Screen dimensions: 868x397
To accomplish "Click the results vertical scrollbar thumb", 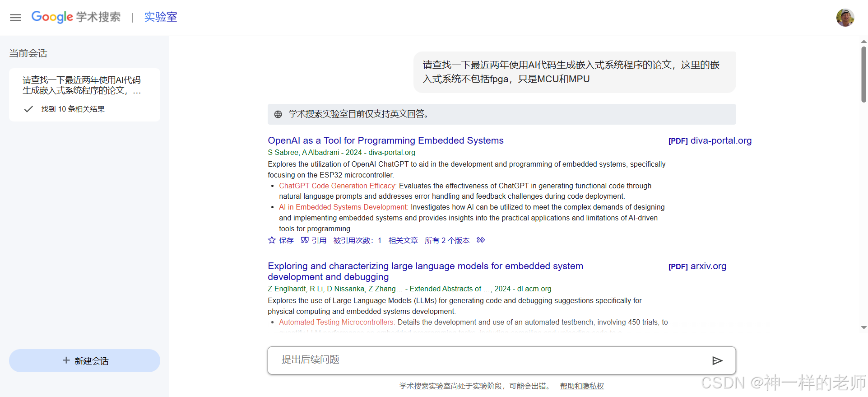I will pyautogui.click(x=863, y=74).
